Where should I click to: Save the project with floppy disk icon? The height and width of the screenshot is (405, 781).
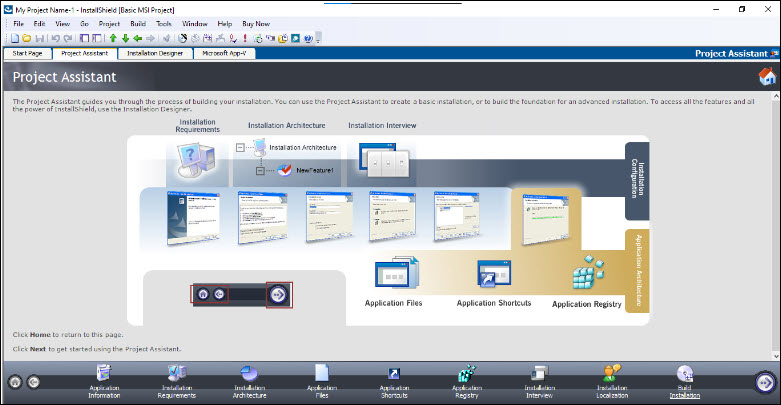tap(40, 38)
